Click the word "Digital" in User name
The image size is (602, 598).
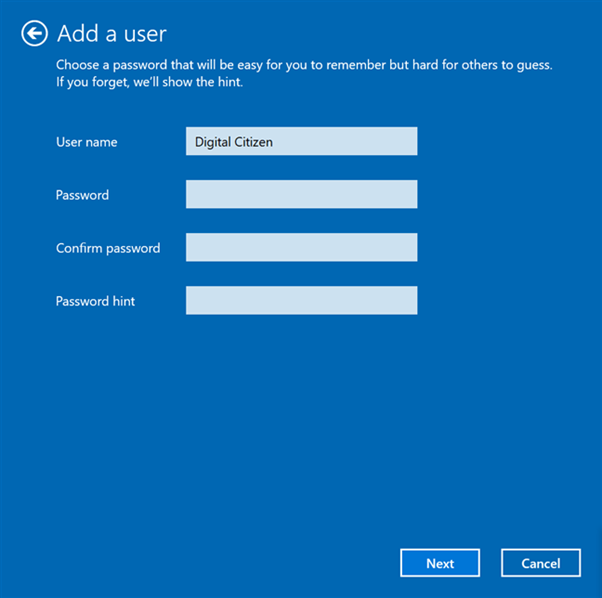pos(213,142)
